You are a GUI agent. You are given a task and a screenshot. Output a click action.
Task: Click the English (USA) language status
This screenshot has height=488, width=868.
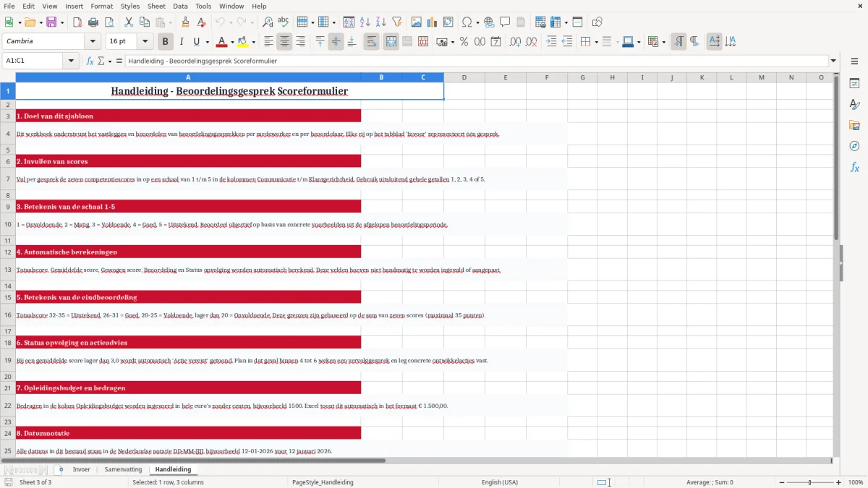[500, 482]
